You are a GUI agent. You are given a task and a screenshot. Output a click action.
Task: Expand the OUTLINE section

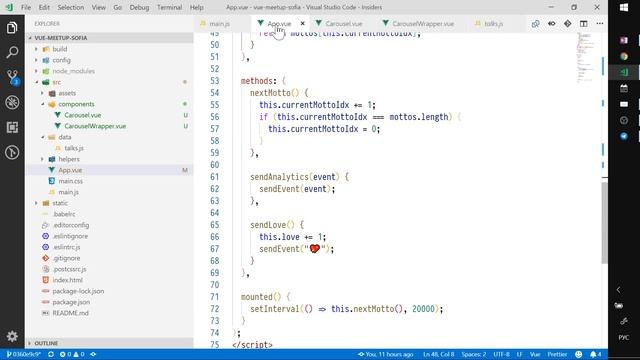coord(109,343)
